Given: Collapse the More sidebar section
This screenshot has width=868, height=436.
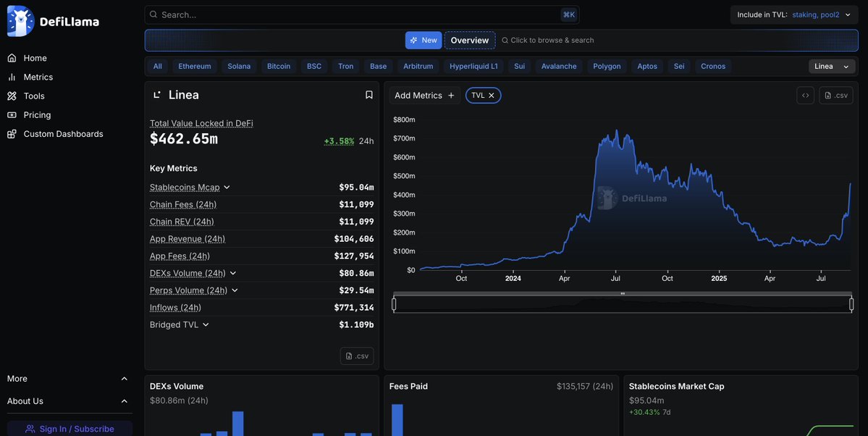Looking at the screenshot, I should click(124, 379).
